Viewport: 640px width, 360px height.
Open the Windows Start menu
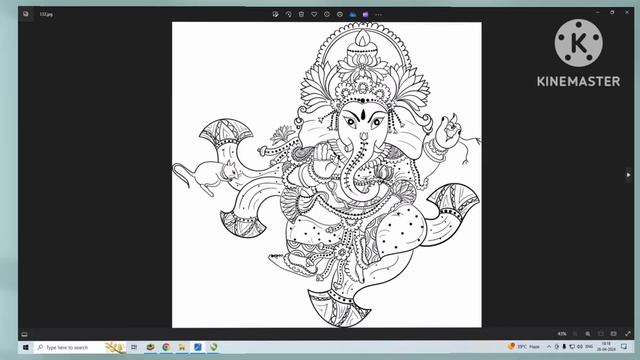(26, 347)
